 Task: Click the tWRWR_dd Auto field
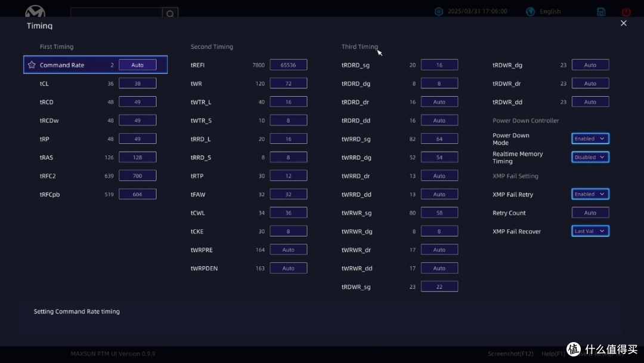(x=439, y=269)
